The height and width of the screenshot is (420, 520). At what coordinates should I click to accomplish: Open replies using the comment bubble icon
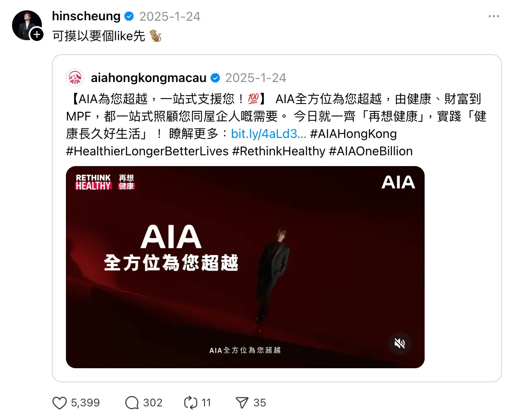[x=132, y=403]
